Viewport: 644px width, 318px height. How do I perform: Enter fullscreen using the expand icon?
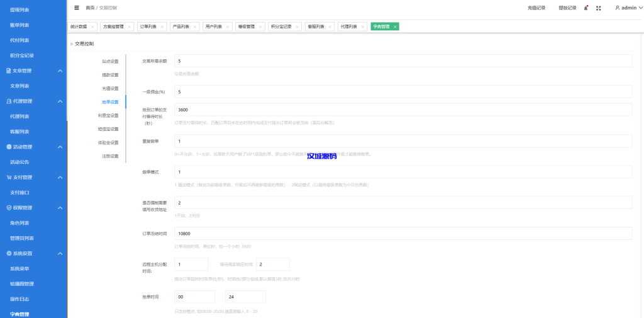[599, 8]
